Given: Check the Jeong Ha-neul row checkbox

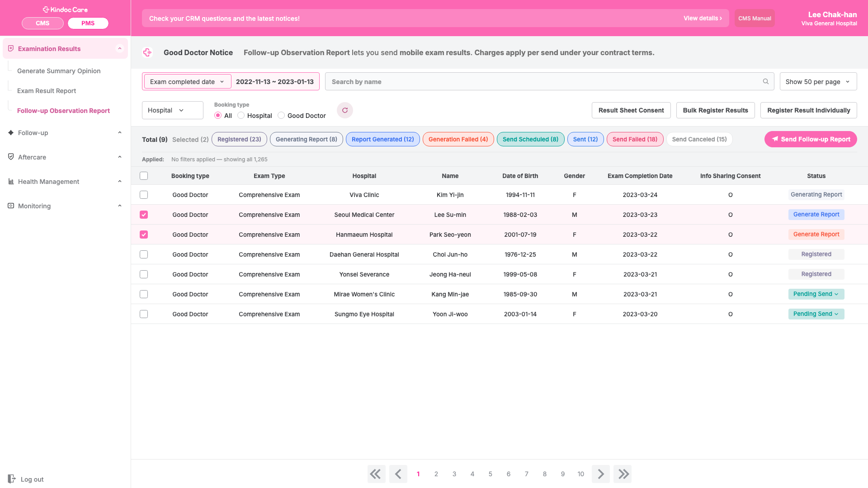Looking at the screenshot, I should tap(144, 274).
